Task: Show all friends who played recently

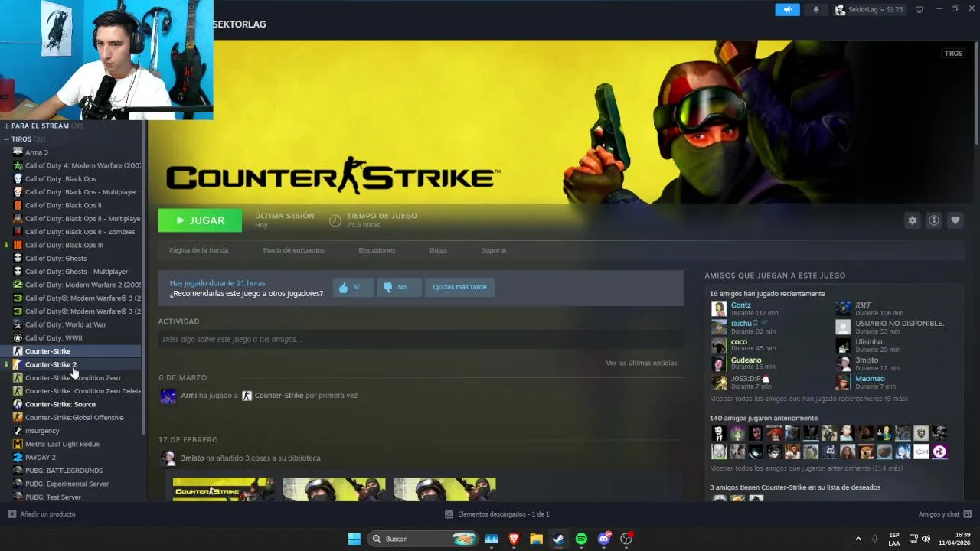Action: click(808, 399)
